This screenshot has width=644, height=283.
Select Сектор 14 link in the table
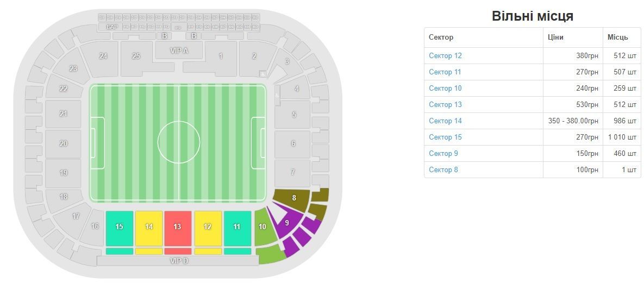(445, 121)
